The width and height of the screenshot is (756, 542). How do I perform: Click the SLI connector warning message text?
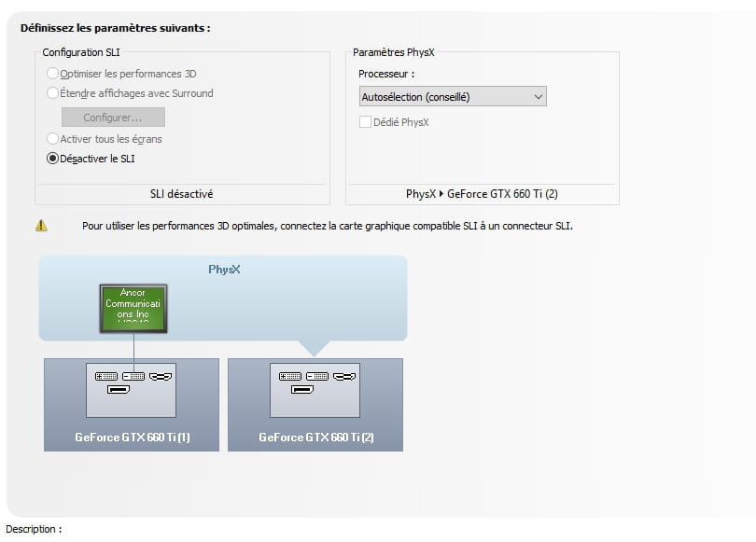click(x=328, y=226)
